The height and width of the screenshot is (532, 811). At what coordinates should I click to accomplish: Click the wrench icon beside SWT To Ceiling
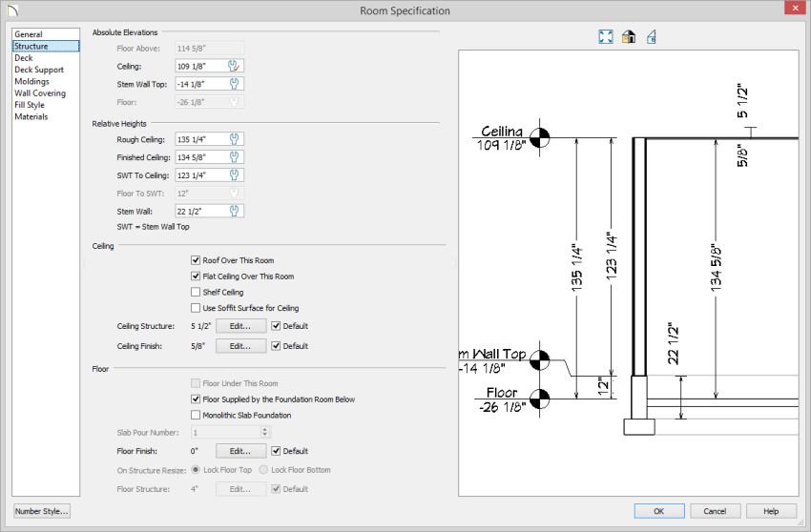234,175
